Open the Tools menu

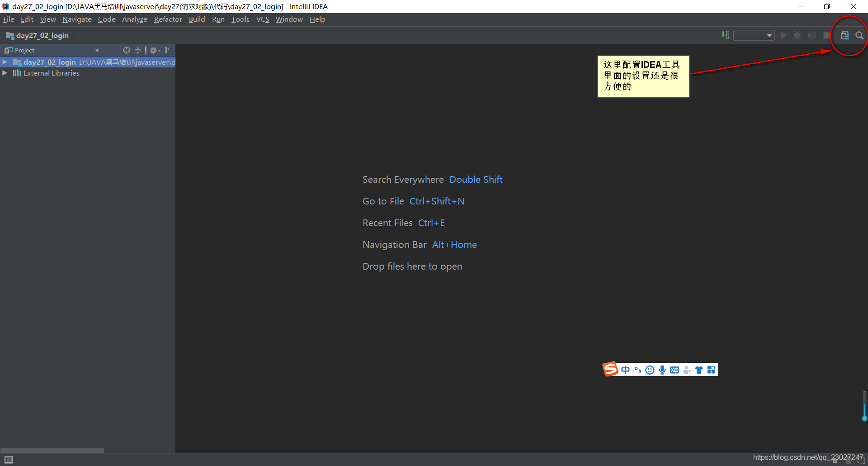[240, 19]
